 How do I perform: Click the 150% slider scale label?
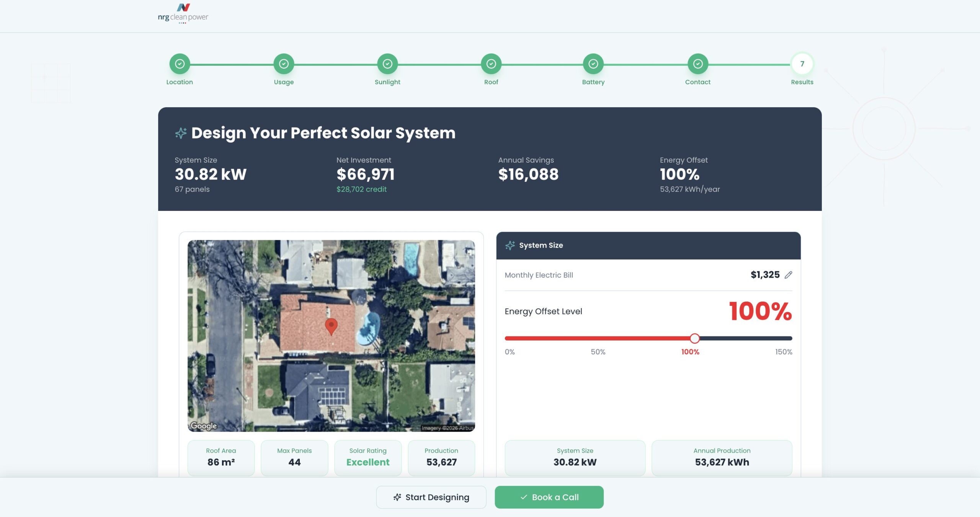pyautogui.click(x=784, y=352)
